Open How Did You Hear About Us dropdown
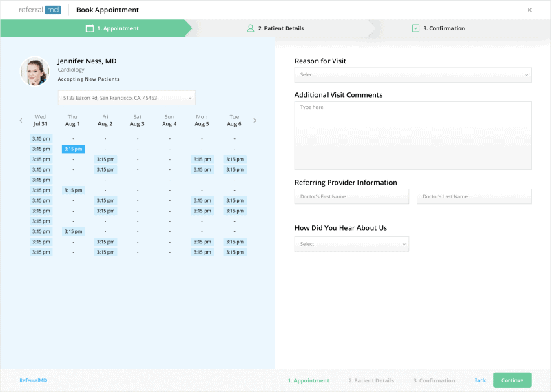Screen dimensions: 551x392 tap(352, 244)
